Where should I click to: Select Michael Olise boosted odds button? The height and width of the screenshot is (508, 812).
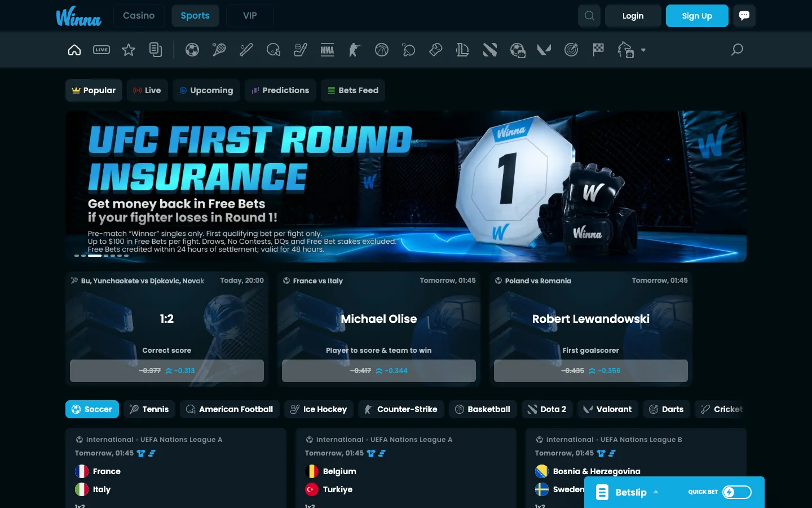pyautogui.click(x=379, y=371)
